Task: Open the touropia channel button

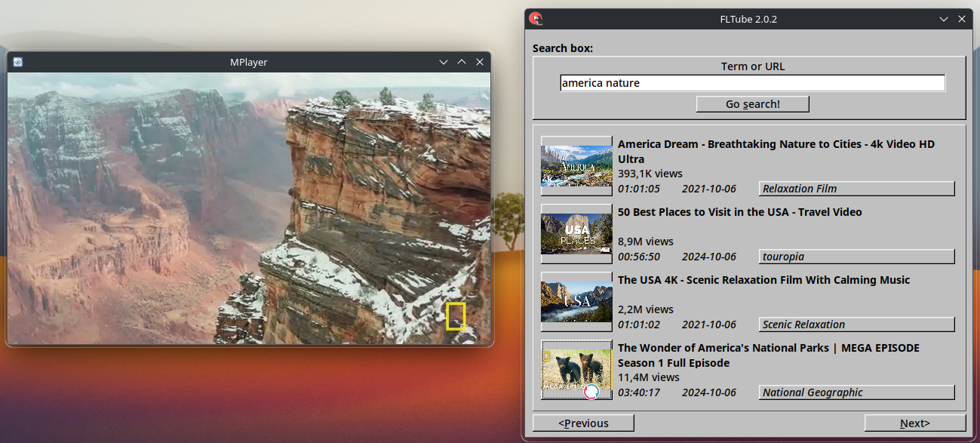Action: point(857,257)
